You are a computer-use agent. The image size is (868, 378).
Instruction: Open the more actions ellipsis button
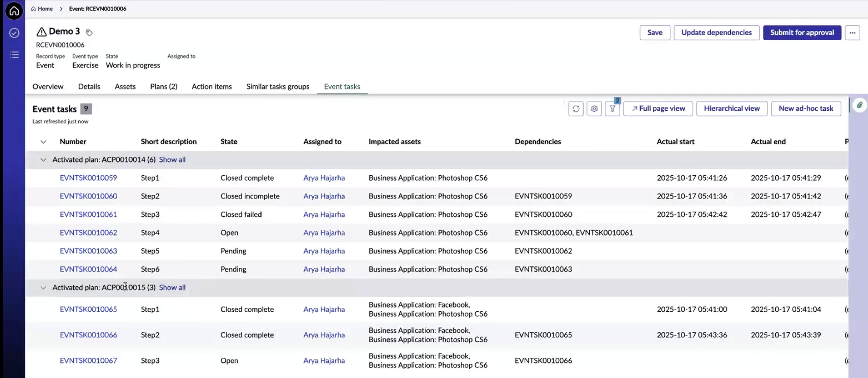[852, 33]
